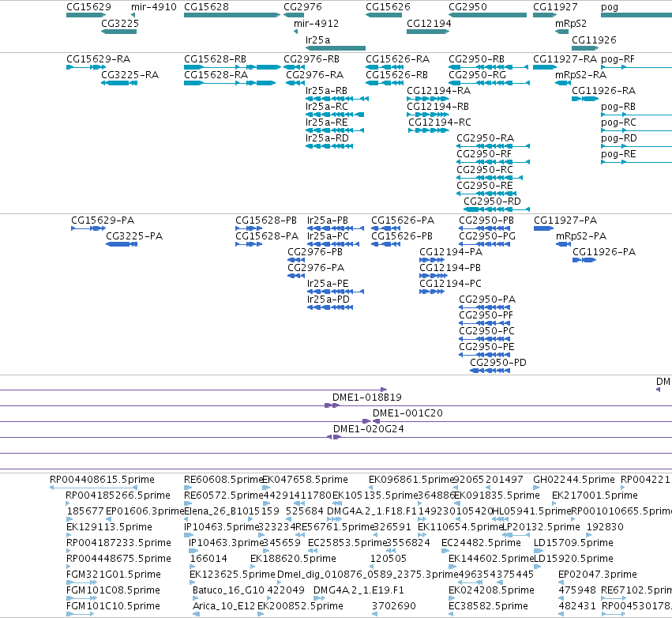Open transcript CG2976-RB
672x618 pixels.
coord(312,58)
